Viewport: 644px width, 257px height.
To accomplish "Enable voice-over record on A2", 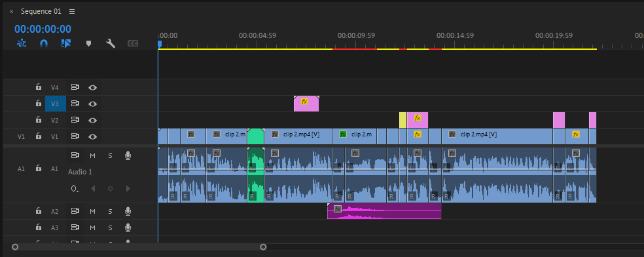I will (128, 211).
